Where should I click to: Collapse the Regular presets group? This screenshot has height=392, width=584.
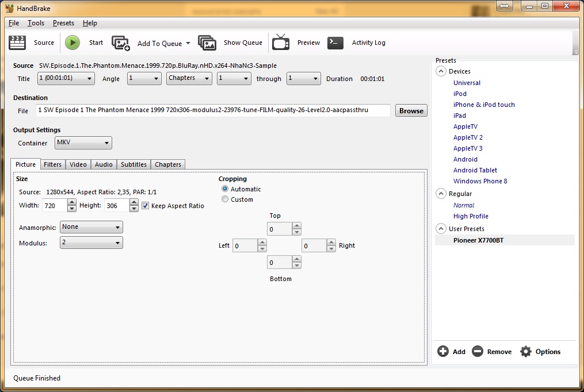coord(441,194)
